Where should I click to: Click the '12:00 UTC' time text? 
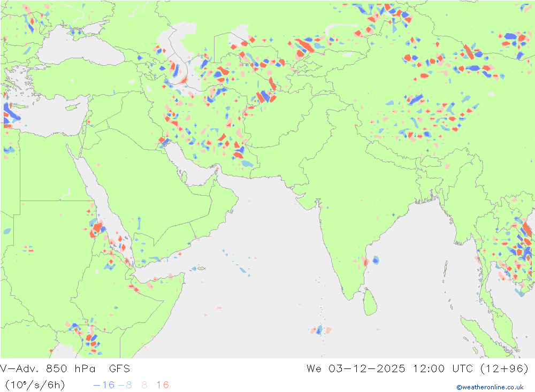pos(442,368)
